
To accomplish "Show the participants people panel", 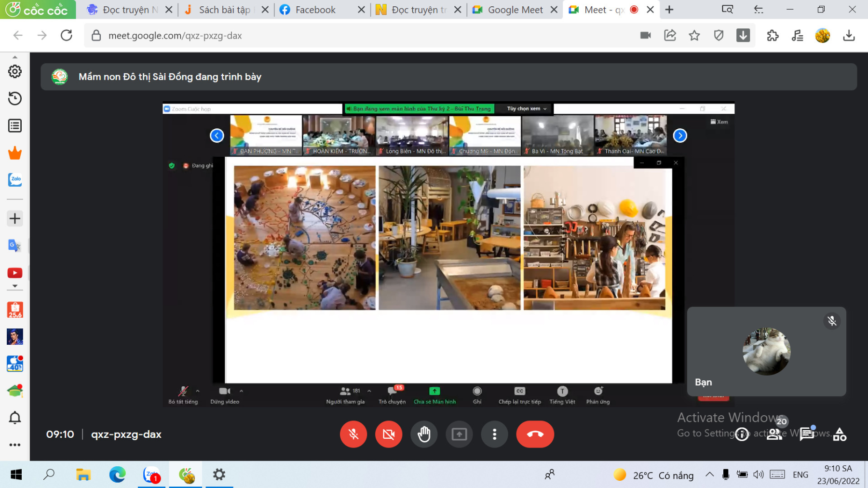I will (774, 434).
